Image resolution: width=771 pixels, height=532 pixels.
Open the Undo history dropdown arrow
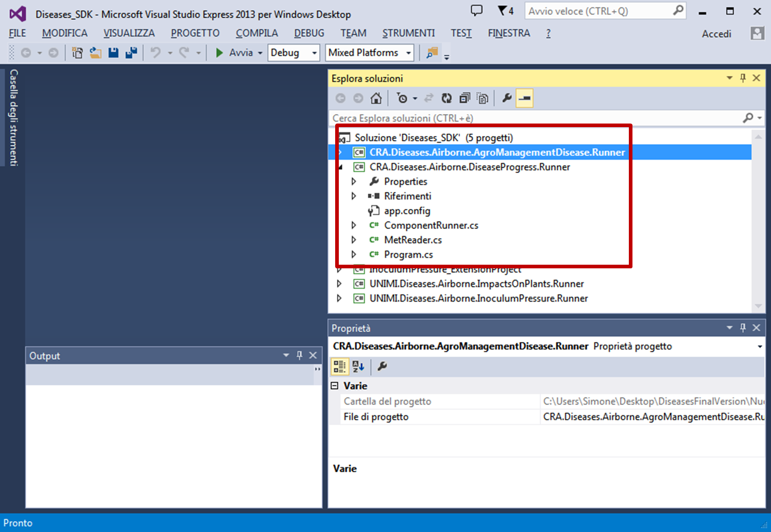click(170, 53)
